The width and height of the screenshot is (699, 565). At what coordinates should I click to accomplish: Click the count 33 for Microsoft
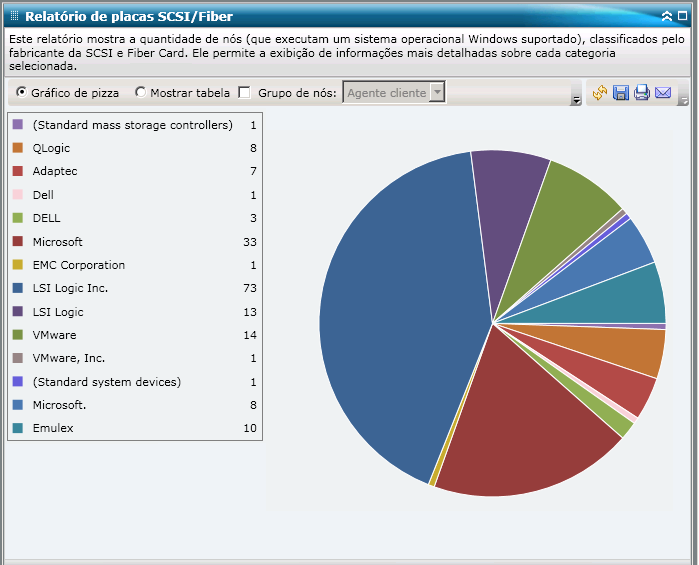pyautogui.click(x=250, y=242)
